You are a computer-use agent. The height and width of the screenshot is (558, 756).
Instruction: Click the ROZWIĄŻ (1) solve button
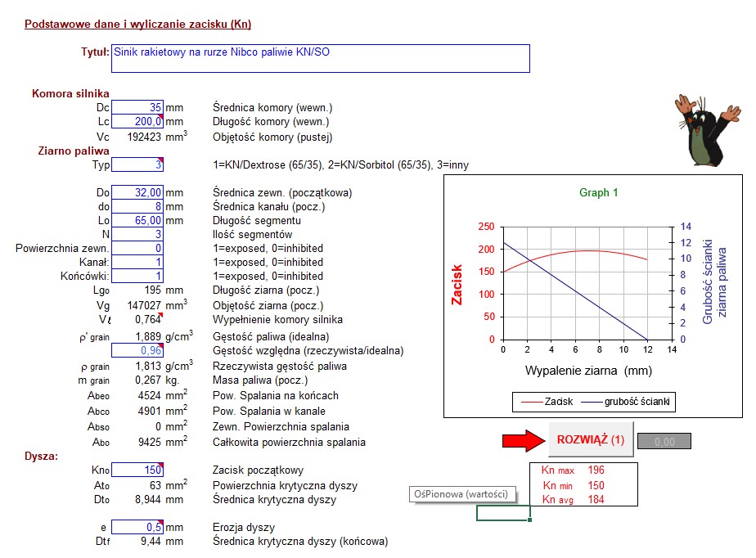pos(590,440)
